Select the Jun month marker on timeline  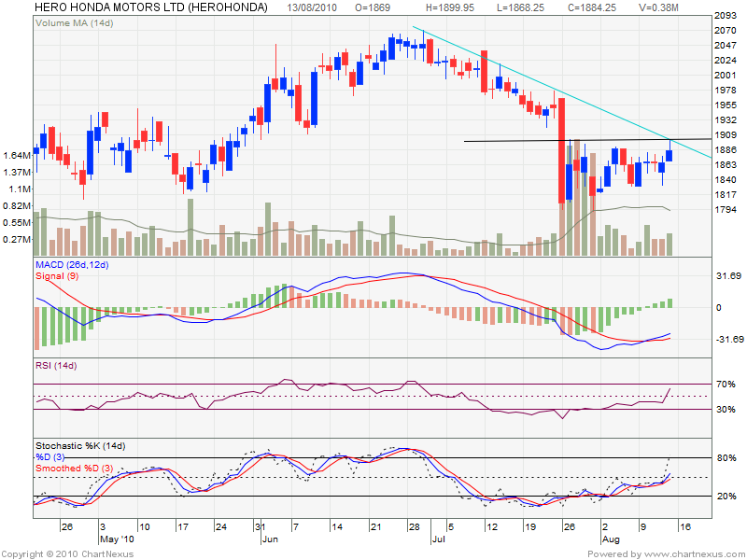[x=269, y=539]
